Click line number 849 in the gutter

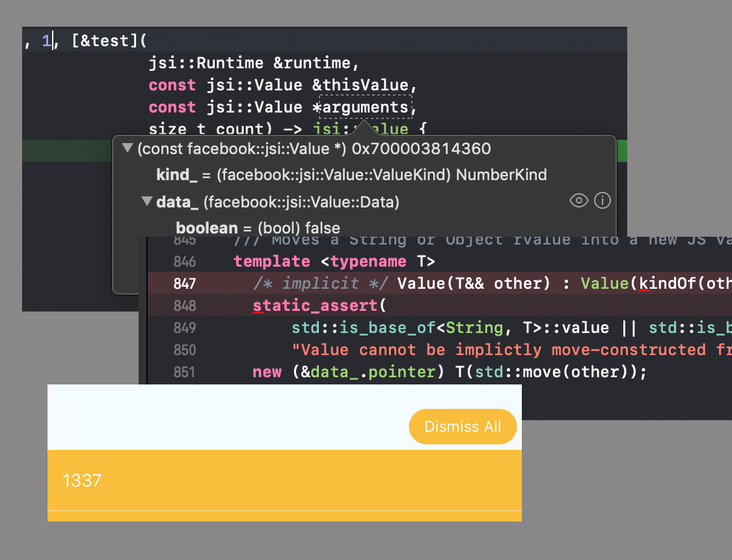click(x=185, y=328)
